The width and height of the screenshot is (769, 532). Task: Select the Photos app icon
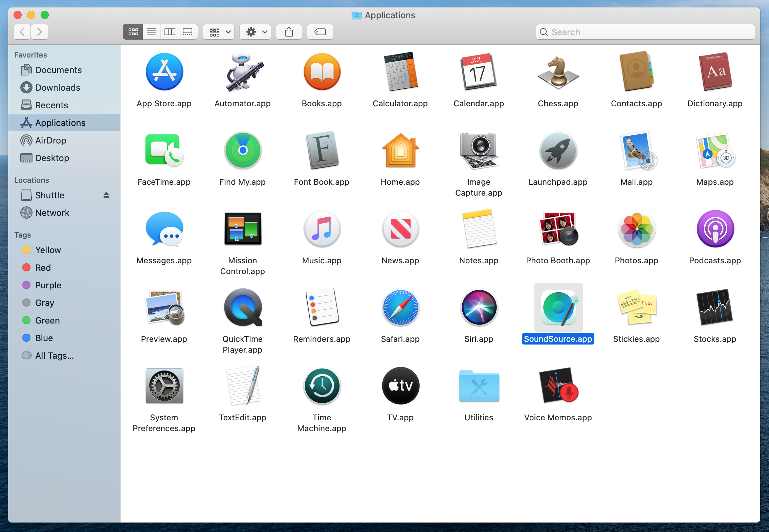(637, 229)
